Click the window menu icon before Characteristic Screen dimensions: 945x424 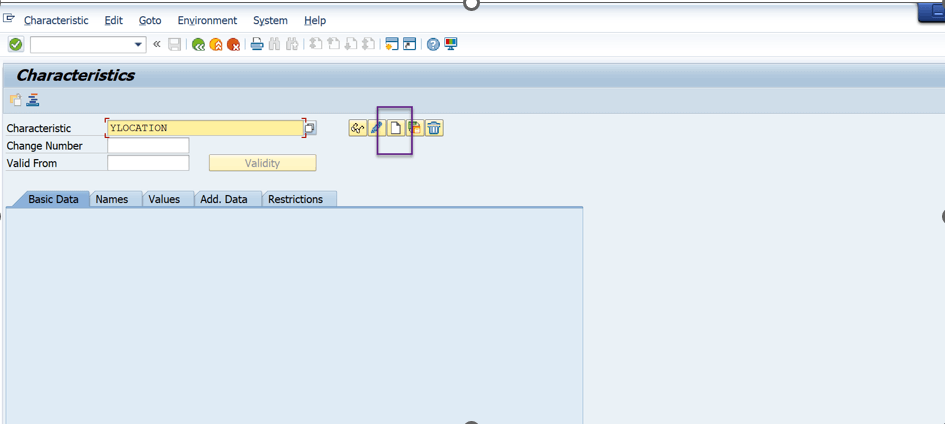tap(9, 19)
